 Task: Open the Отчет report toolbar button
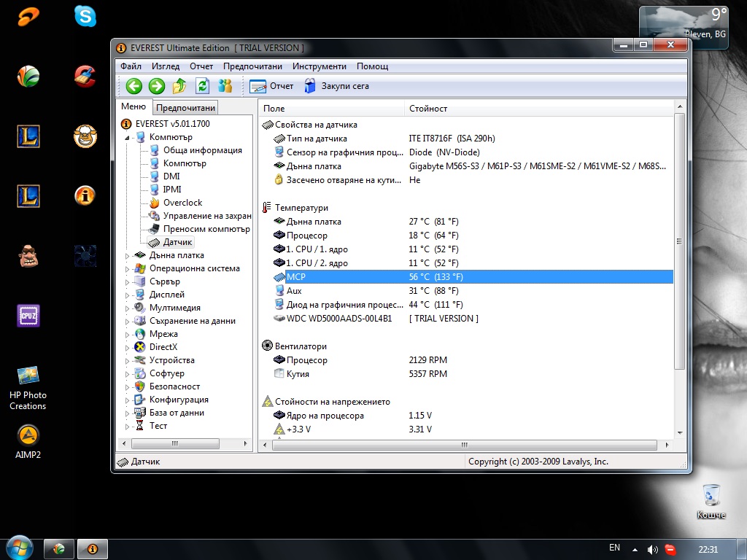(x=271, y=86)
